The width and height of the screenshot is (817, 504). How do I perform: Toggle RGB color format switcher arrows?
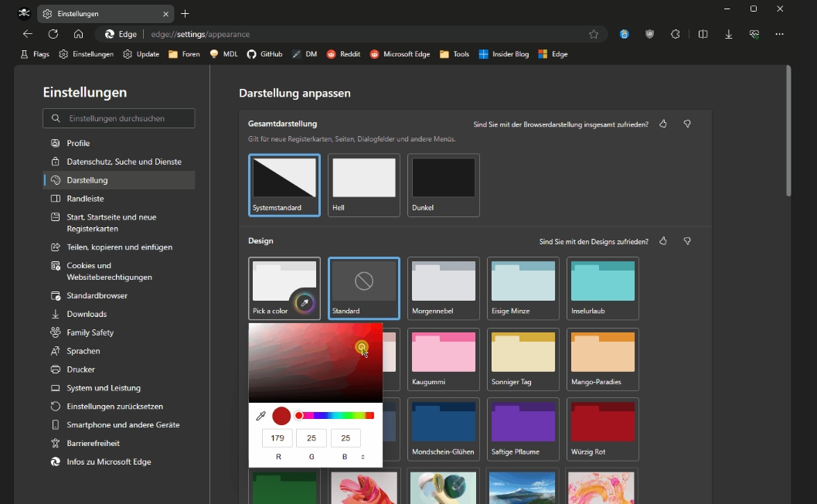[363, 457]
